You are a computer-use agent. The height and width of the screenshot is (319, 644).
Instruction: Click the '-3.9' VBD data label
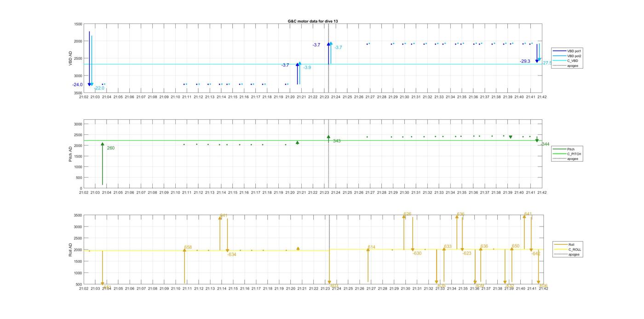[x=306, y=68]
